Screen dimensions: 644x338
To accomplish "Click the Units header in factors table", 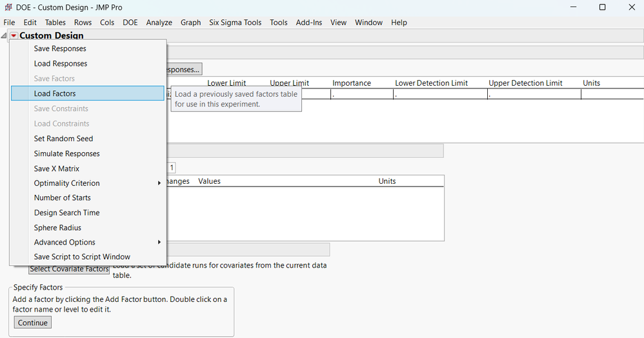I will (387, 181).
